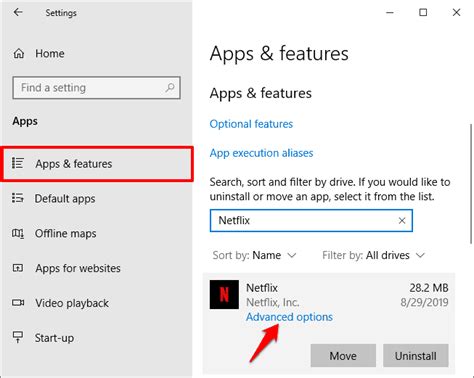474x378 pixels.
Task: Click the vertical scrollbar of the apps pane
Action: coord(471,184)
